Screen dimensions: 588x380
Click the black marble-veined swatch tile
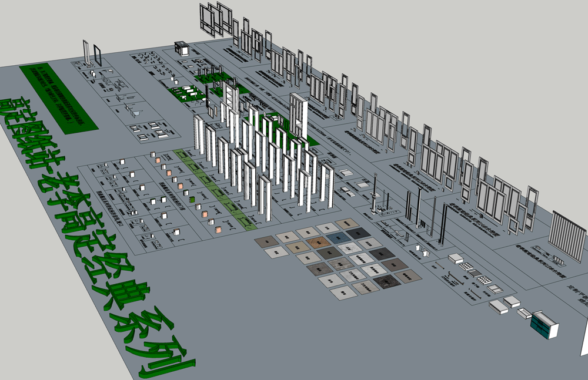point(387,283)
